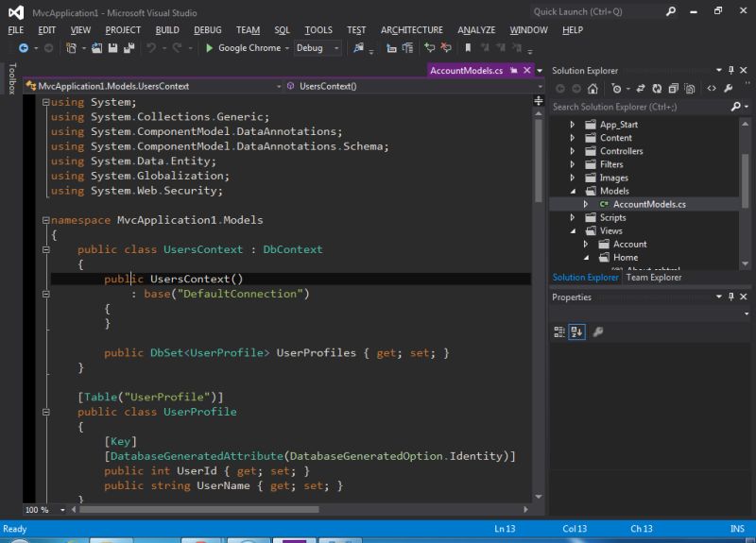Viewport: 756px width, 543px height.
Task: Click the Save All toolbar icon
Action: (x=129, y=48)
